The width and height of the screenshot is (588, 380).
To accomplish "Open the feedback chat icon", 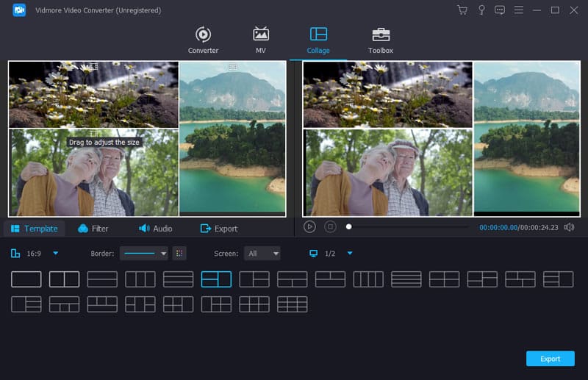I will (500, 10).
